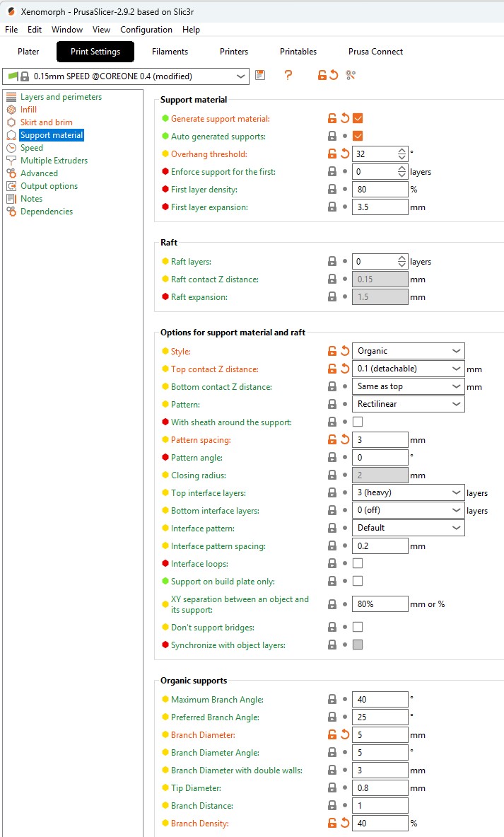Switch to the Filaments tab

pos(170,52)
